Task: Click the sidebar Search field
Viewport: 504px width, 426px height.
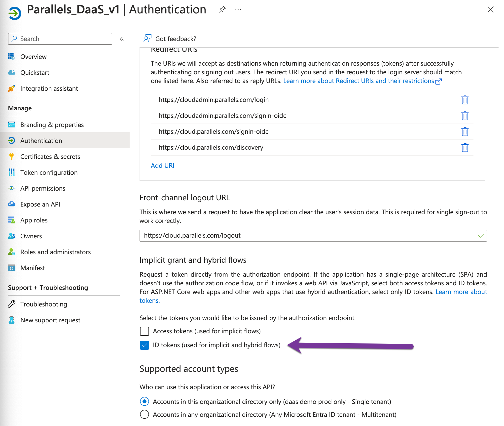Action: click(60, 39)
